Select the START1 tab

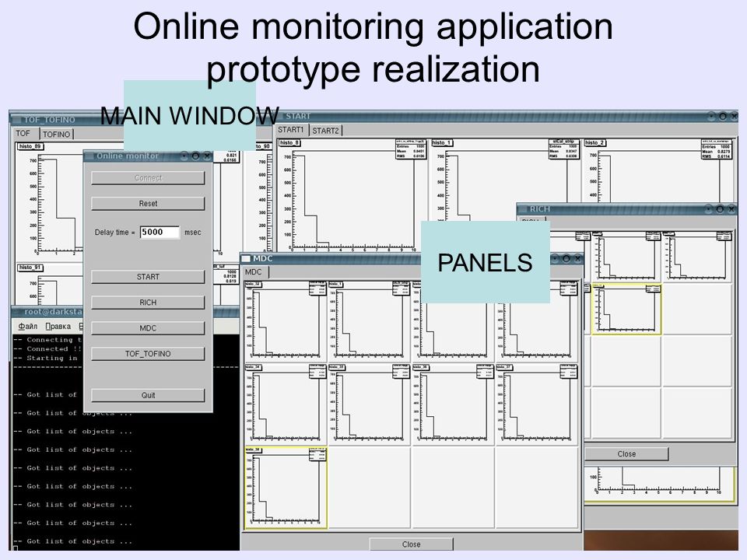pos(290,130)
